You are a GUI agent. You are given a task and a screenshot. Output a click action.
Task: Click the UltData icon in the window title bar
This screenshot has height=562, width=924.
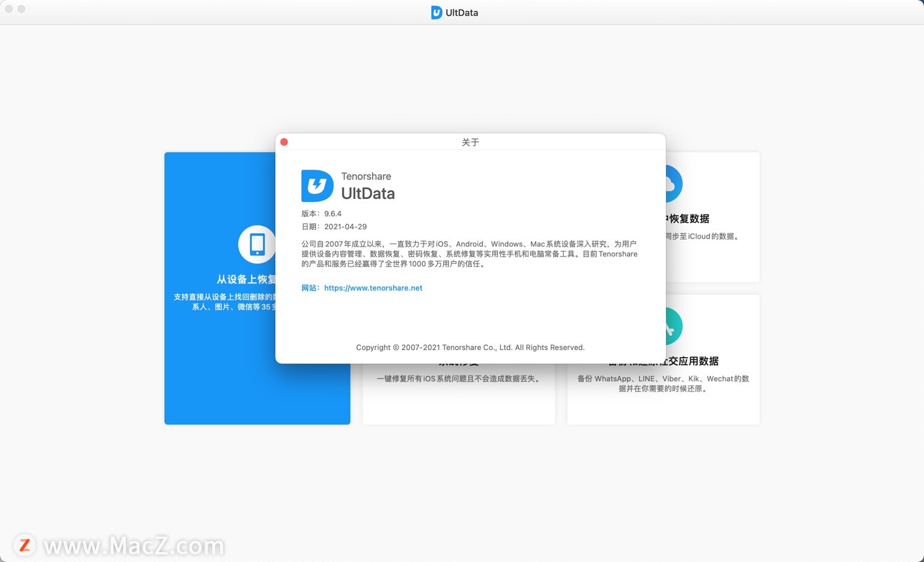coord(437,12)
